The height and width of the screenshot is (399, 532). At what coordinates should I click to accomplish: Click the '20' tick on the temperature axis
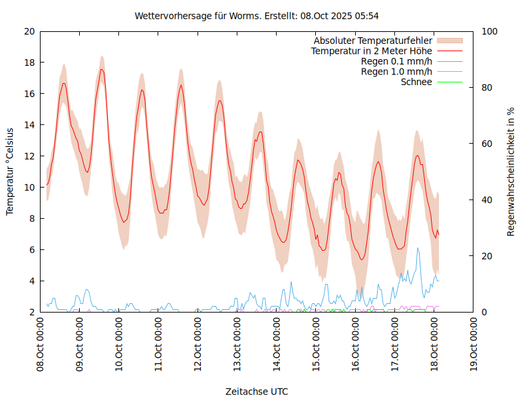pos(29,31)
